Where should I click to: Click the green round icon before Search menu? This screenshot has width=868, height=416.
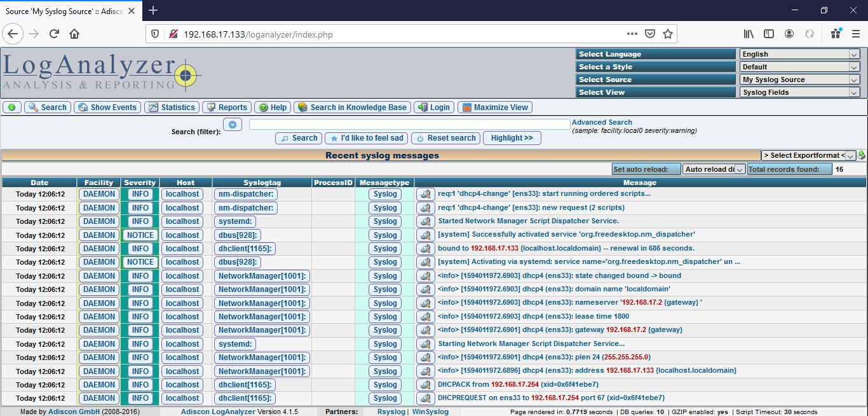12,107
